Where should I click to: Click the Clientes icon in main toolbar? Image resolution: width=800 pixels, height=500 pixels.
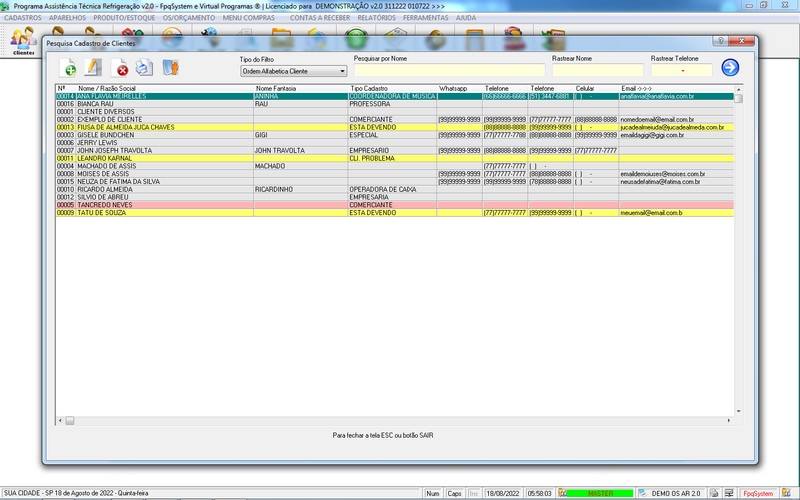tap(23, 41)
